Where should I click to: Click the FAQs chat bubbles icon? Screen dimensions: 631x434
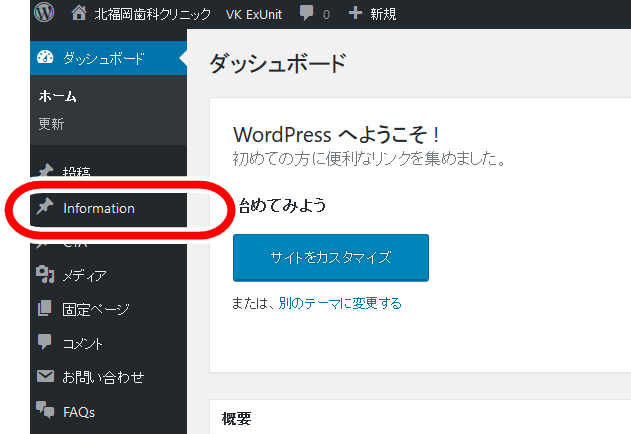pos(45,410)
